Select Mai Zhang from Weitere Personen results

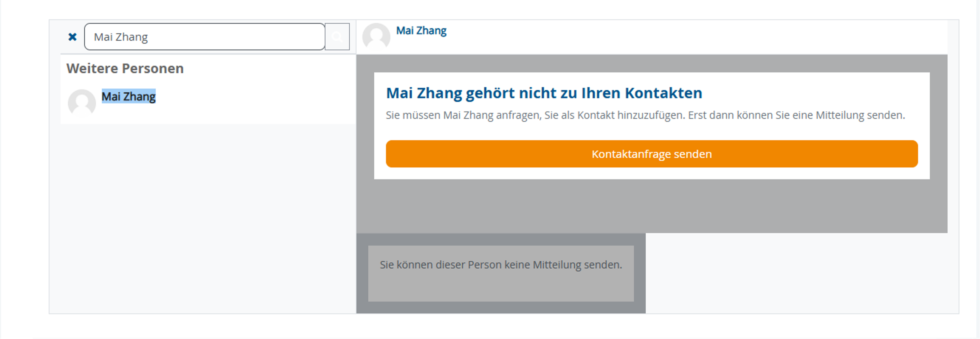tap(129, 96)
